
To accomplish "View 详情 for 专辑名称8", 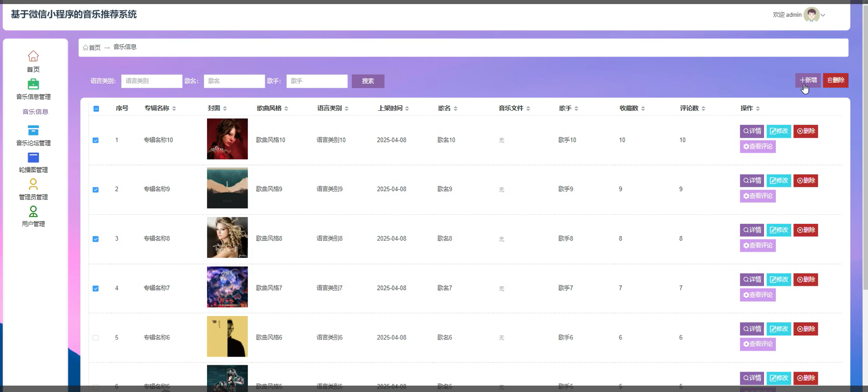I will pyautogui.click(x=752, y=230).
